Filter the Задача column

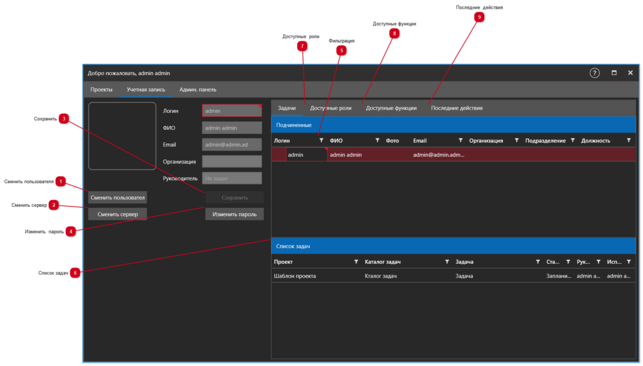538,261
